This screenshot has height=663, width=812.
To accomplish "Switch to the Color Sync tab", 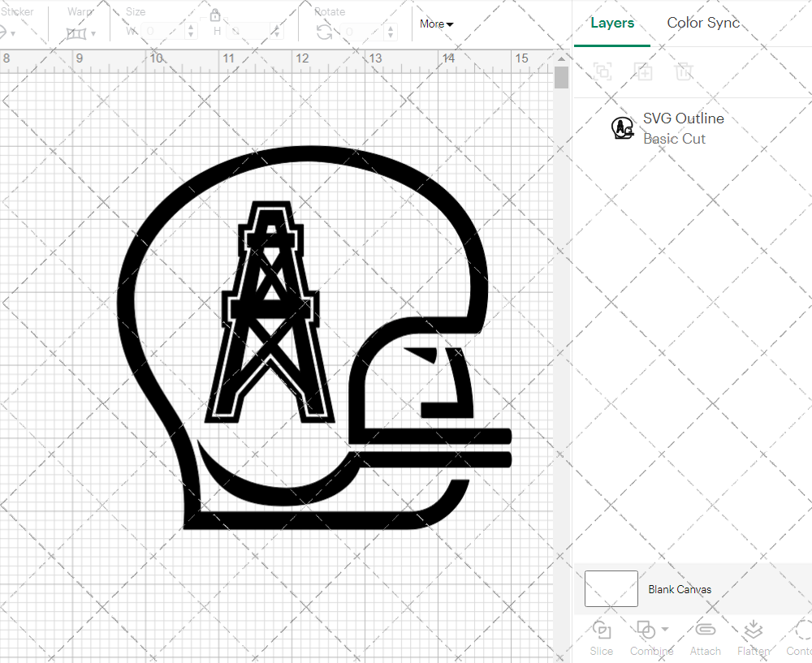I will tap(703, 22).
